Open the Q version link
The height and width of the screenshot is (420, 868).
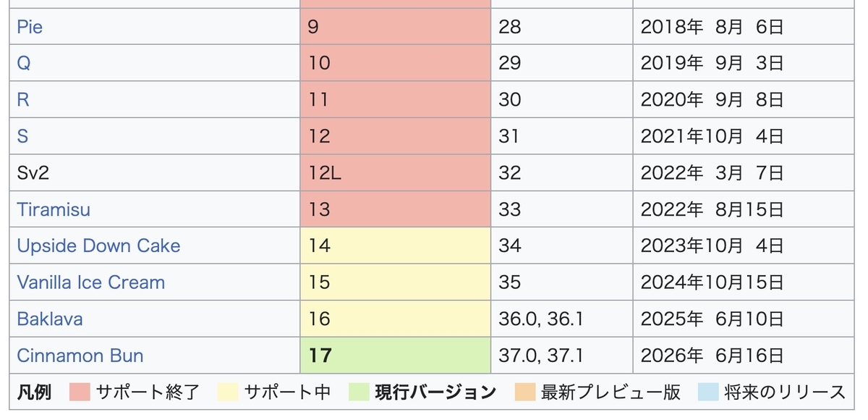(24, 64)
